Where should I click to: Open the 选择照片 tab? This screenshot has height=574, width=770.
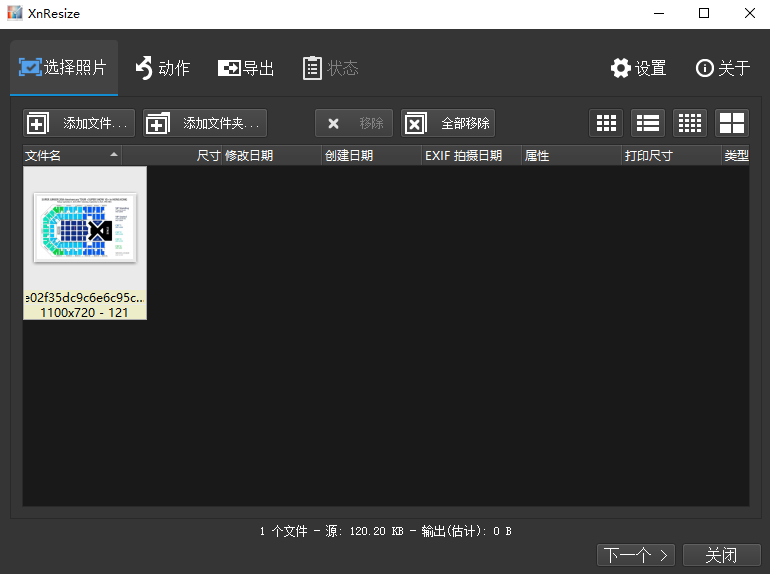63,68
